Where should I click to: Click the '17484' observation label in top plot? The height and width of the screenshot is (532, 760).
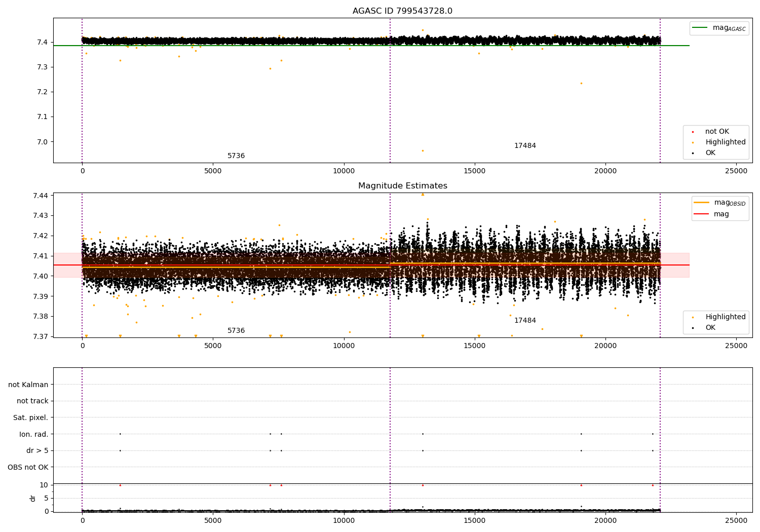tap(525, 146)
